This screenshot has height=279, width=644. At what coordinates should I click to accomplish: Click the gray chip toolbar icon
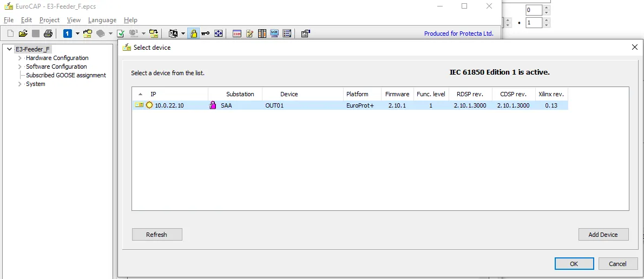coord(101,34)
